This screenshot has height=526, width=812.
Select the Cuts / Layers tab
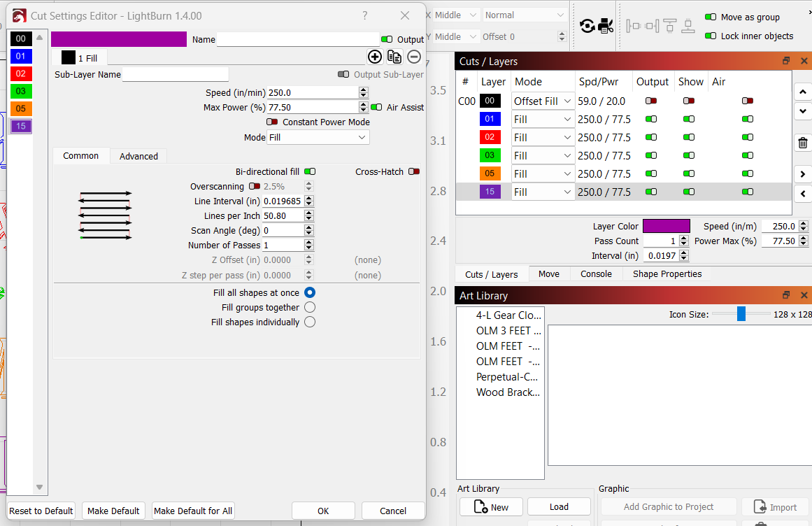click(492, 274)
